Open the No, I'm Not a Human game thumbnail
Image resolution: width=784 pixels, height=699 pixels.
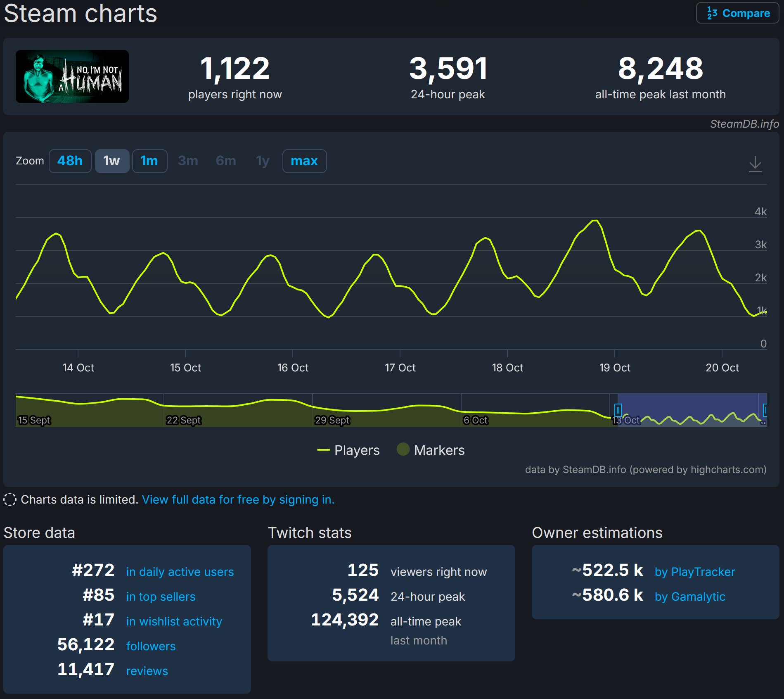[x=72, y=76]
